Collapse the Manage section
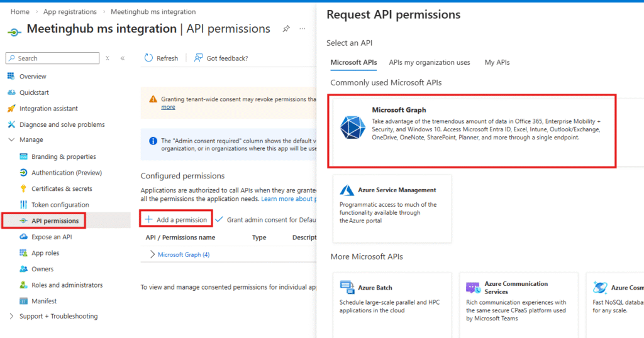644x338 pixels. tap(11, 140)
